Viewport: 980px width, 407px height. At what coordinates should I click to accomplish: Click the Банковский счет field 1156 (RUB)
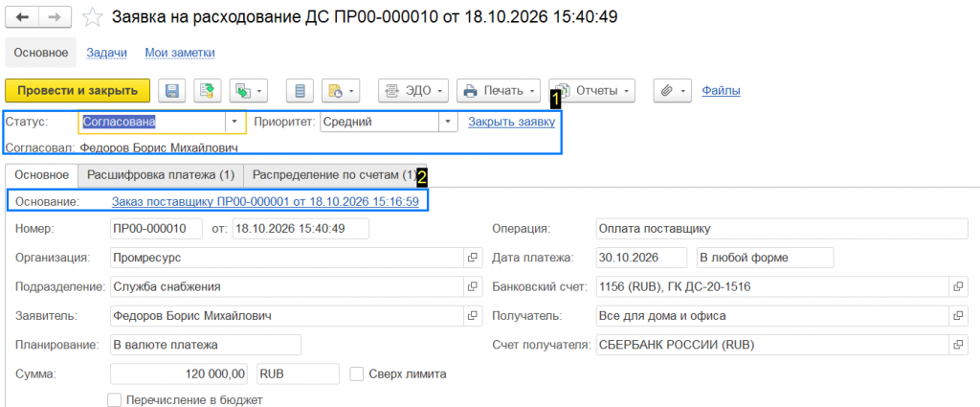(772, 286)
